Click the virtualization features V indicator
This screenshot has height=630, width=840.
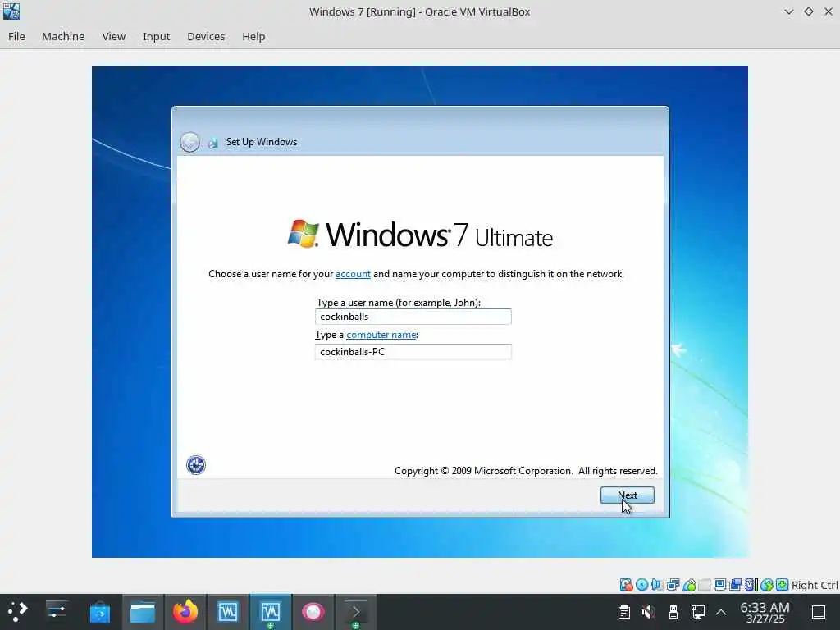click(x=751, y=584)
